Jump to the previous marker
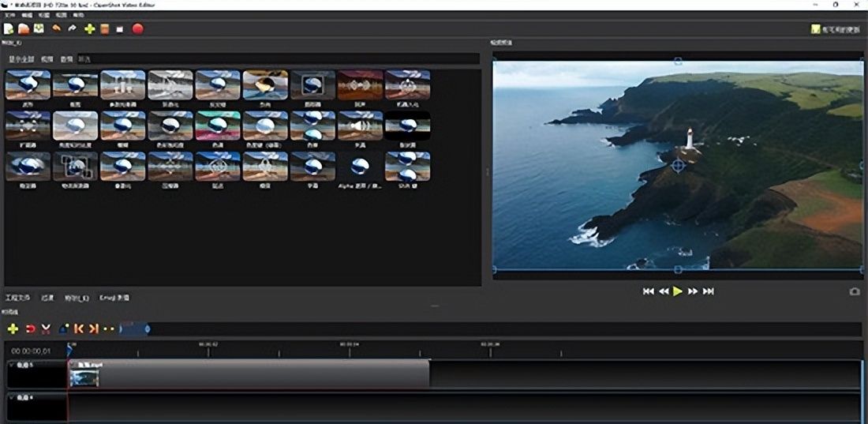Screen dimensions: 868x424 (79, 328)
